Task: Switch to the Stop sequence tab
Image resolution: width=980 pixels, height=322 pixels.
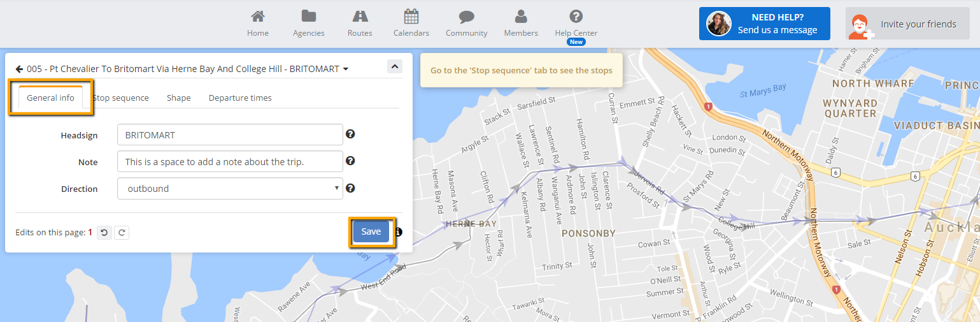Action: tap(120, 98)
